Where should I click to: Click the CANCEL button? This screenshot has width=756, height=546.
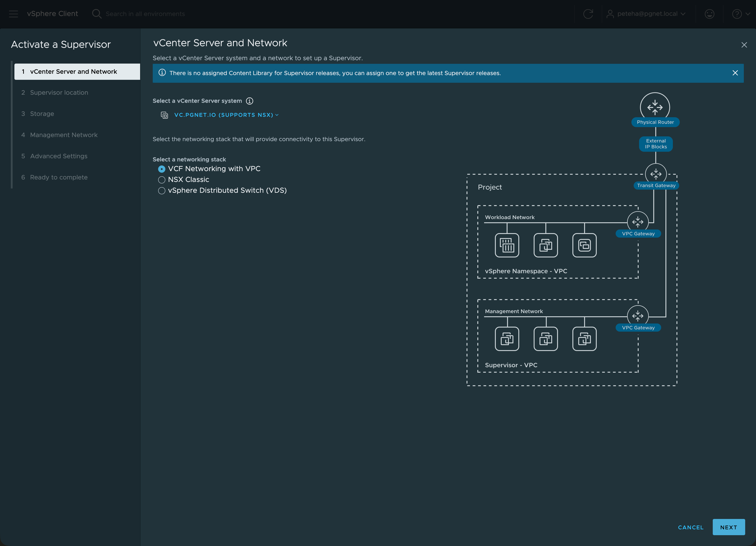[691, 527]
